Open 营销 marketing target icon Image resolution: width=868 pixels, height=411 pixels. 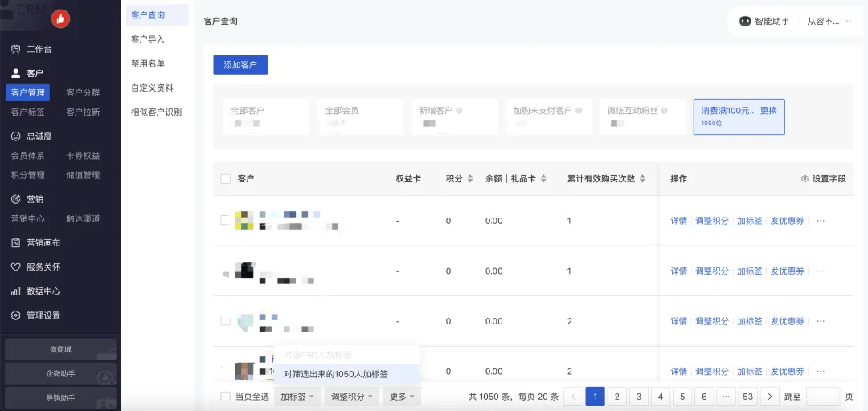pos(15,199)
